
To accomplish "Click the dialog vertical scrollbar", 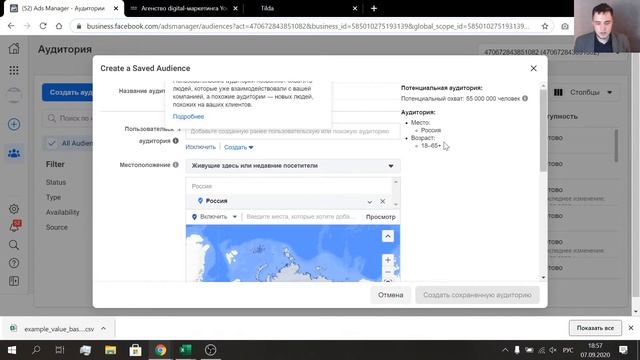I will pyautogui.click(x=543, y=130).
